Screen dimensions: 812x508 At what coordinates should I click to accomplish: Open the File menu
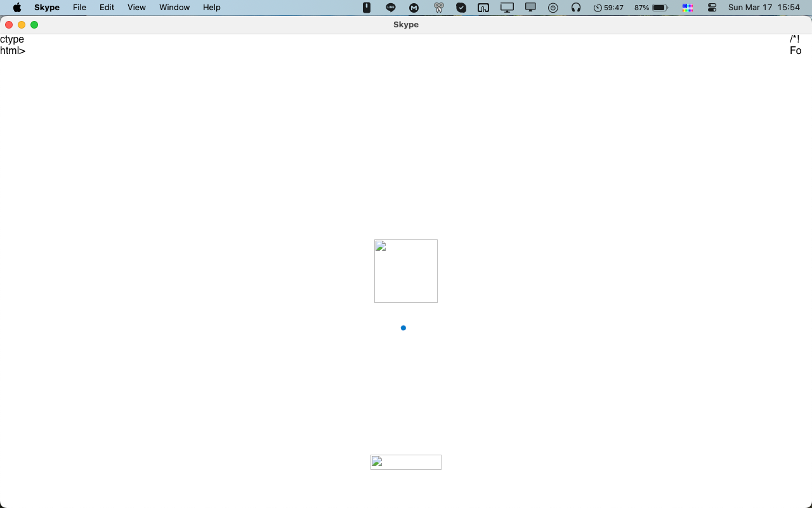coord(79,8)
